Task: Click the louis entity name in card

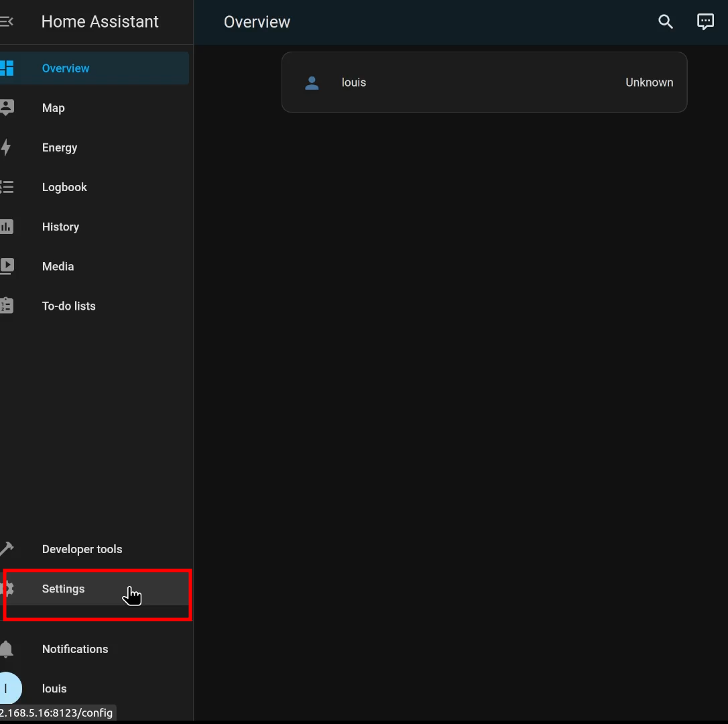Action: (354, 82)
